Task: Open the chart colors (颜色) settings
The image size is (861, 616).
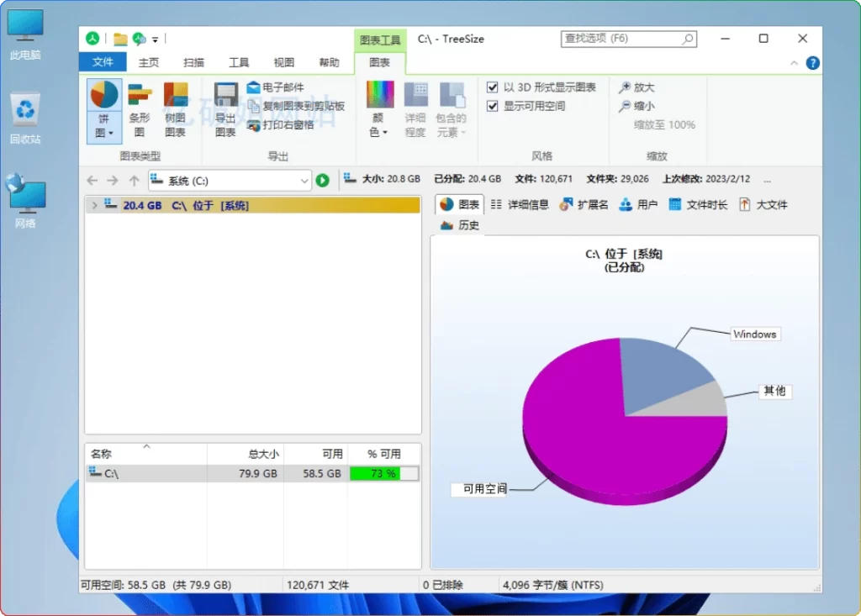Action: 381,105
